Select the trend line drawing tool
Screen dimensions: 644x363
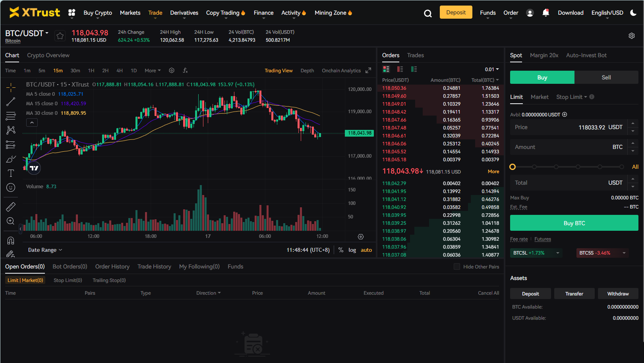(11, 102)
